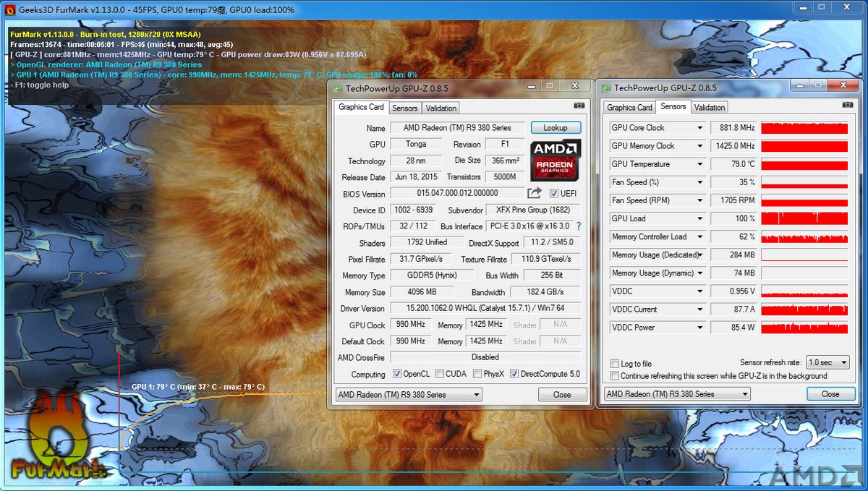Click the Technology value '28 nm'
The height and width of the screenshot is (491, 868).
(x=416, y=161)
